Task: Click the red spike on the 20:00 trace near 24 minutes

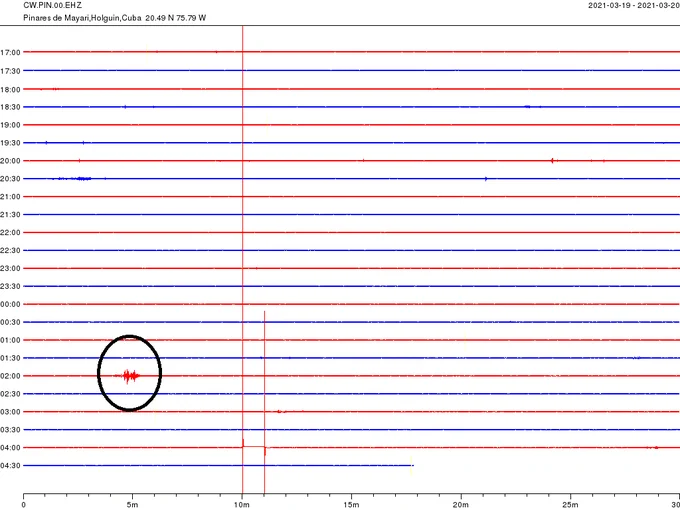Action: (552, 160)
